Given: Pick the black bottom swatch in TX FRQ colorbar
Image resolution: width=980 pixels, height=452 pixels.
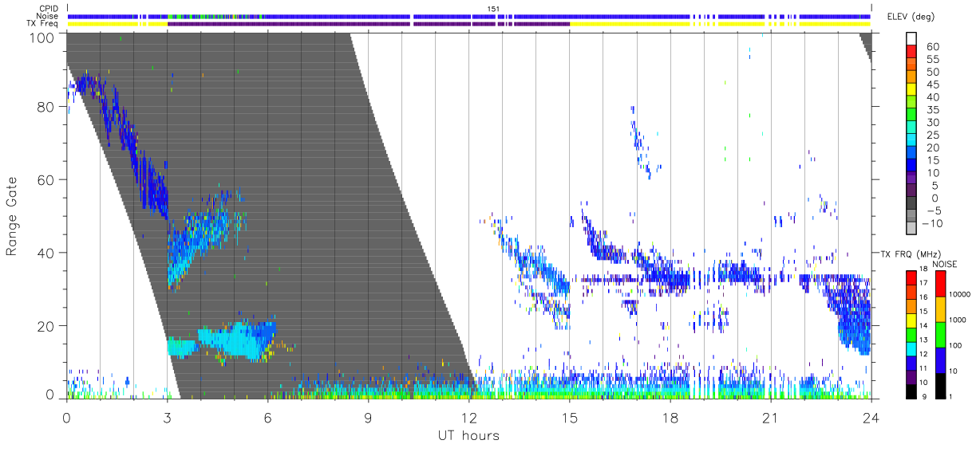Looking at the screenshot, I should click(911, 390).
